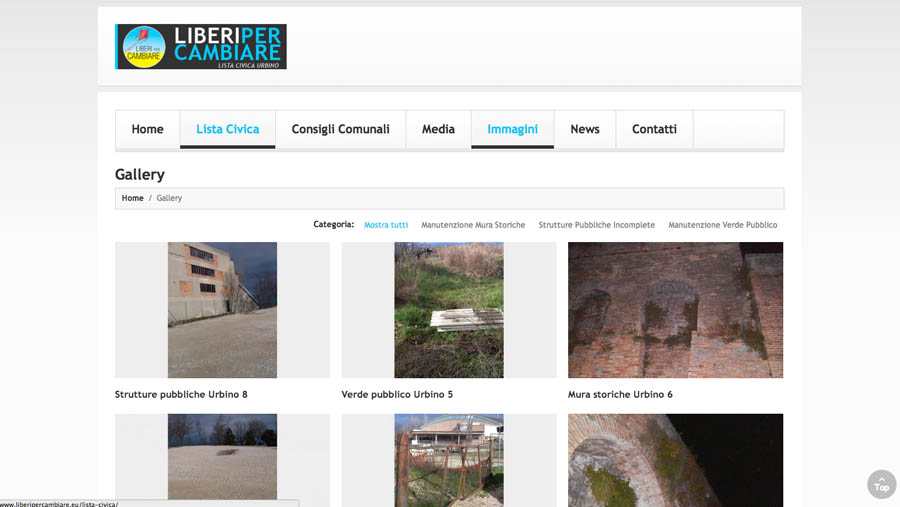Show all categories with Mostra tutti
The width and height of the screenshot is (900, 507).
tap(386, 225)
